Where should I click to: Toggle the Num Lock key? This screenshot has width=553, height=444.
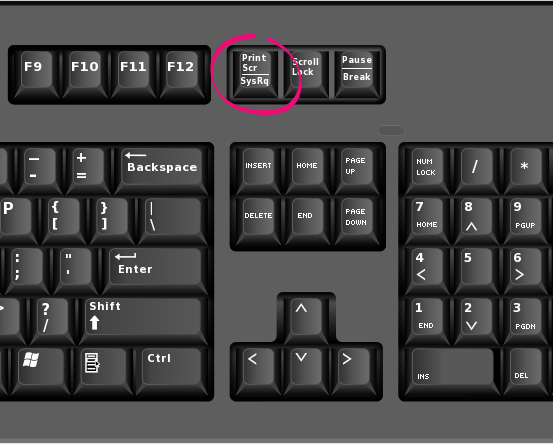(x=427, y=171)
